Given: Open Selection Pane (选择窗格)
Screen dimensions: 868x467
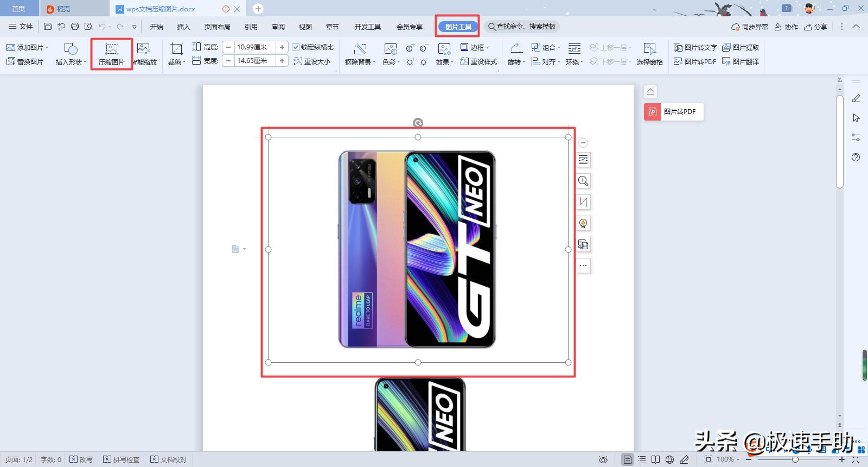Looking at the screenshot, I should click(649, 54).
